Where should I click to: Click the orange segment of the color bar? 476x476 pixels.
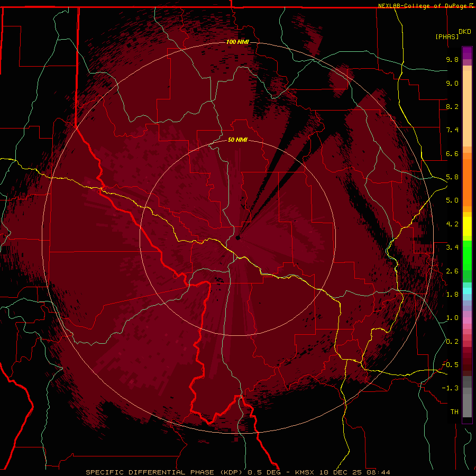(x=467, y=182)
